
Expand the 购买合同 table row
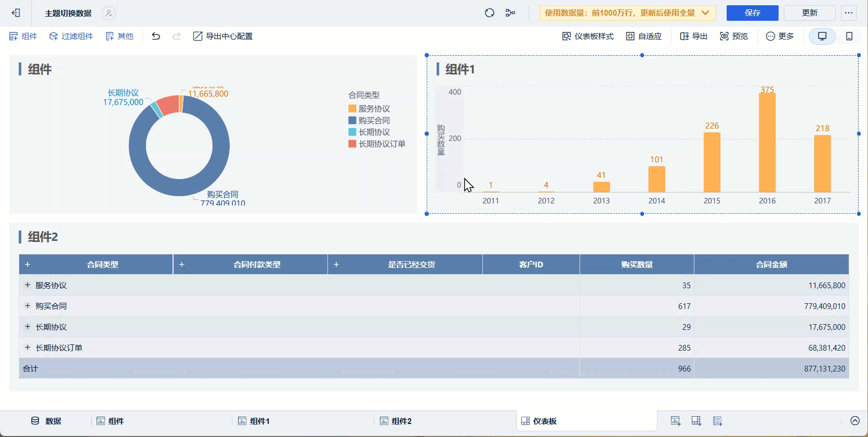pyautogui.click(x=28, y=306)
